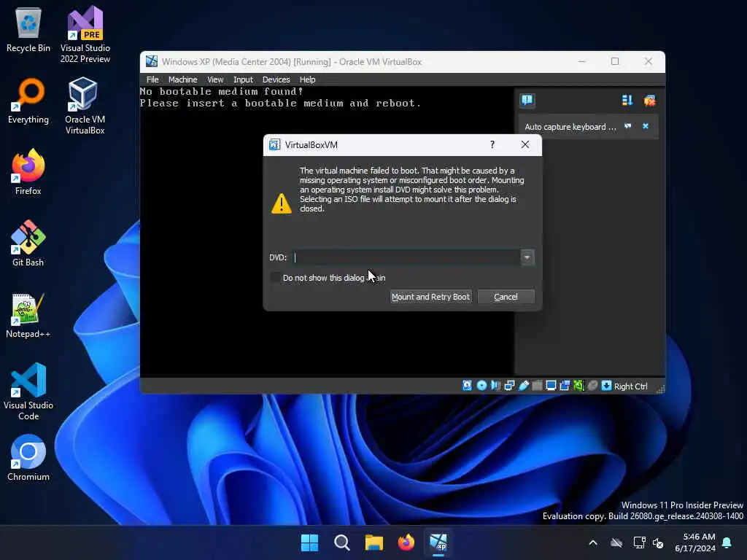This screenshot has width=747, height=560.
Task: Click the VirtualBox window title bar icon
Action: point(152,61)
